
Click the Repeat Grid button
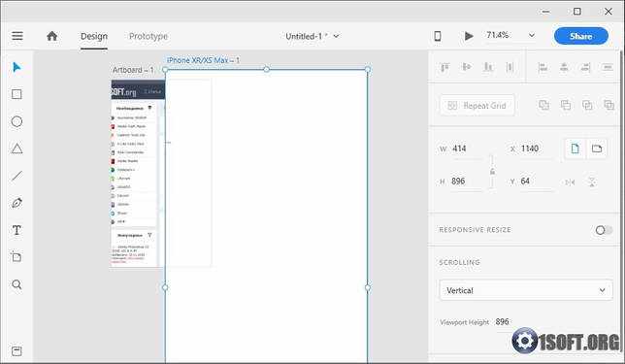(x=477, y=106)
